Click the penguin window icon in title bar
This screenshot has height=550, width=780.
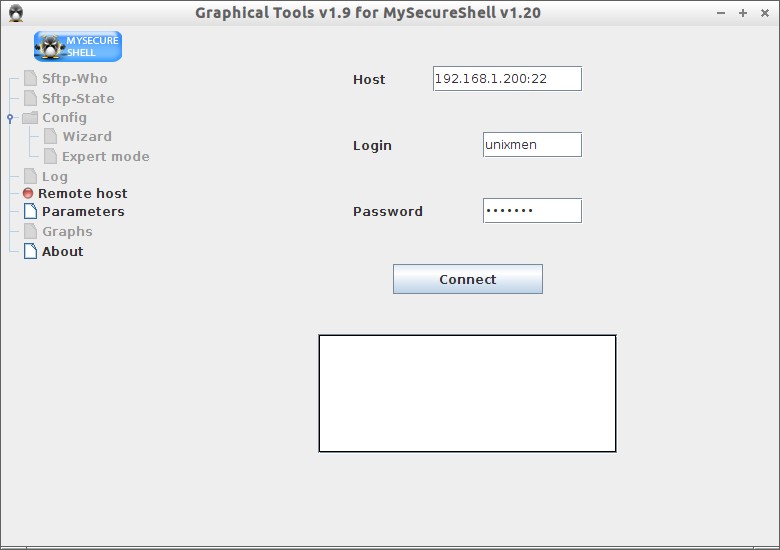pyautogui.click(x=16, y=13)
